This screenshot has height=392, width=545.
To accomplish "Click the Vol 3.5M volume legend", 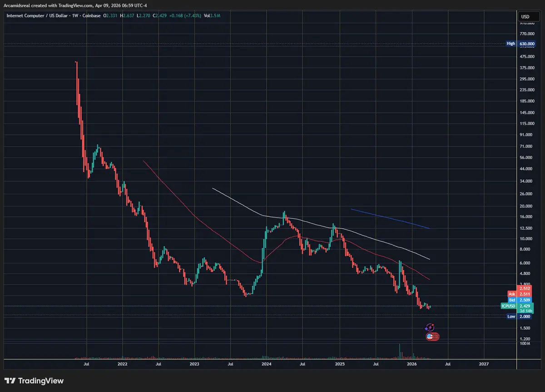I will click(212, 15).
